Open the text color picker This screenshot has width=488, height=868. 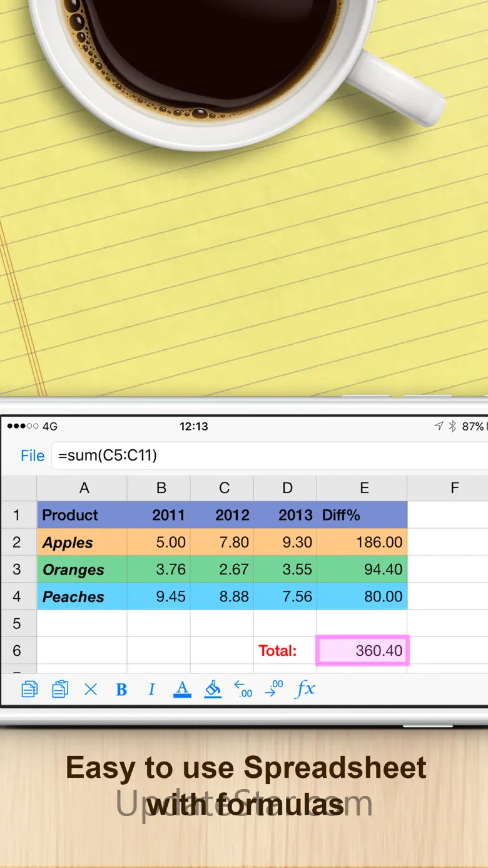(x=182, y=689)
